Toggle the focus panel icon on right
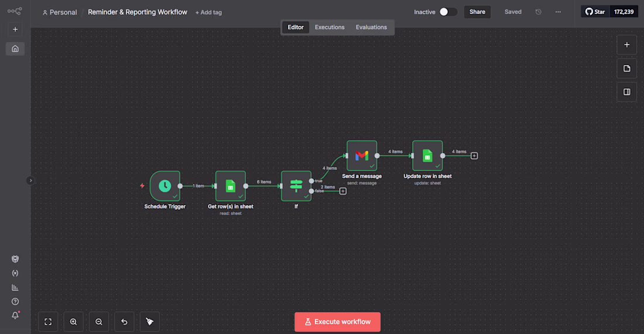644x334 pixels. 627,92
